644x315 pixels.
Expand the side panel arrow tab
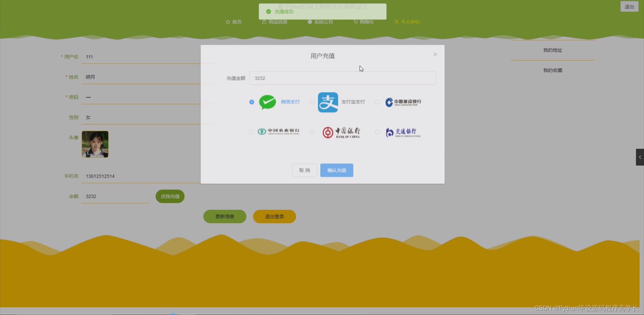640,157
